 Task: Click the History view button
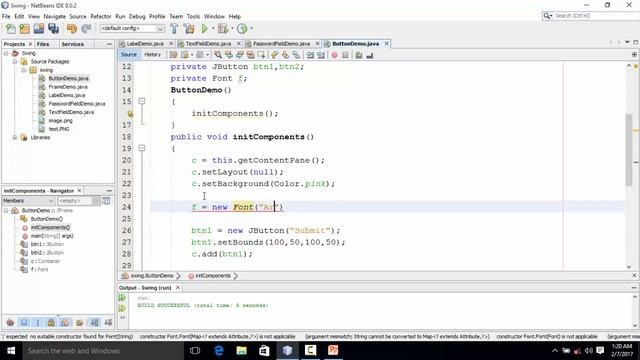click(152, 55)
